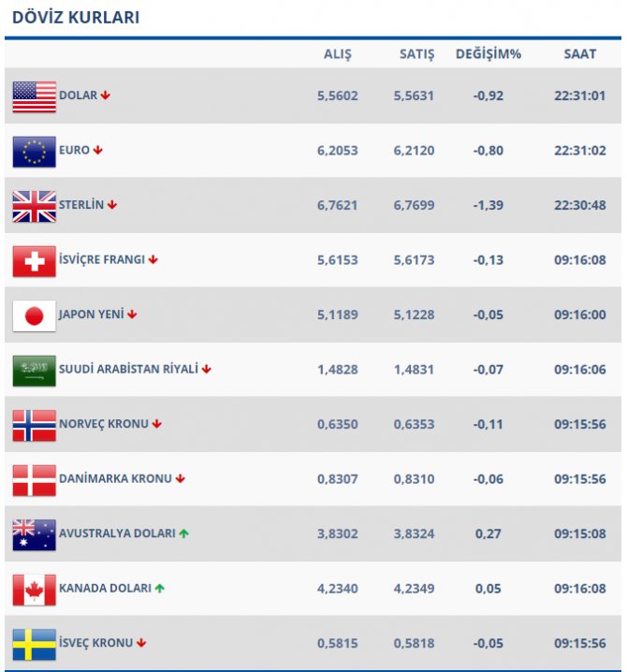This screenshot has height=672, width=627.
Task: Click the Swiss flag icon
Action: (34, 260)
